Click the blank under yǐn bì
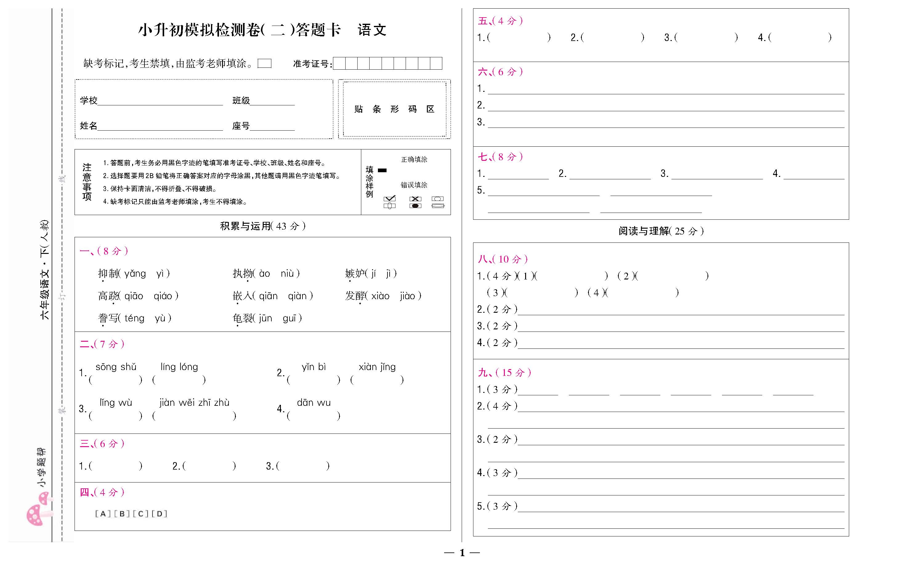The width and height of the screenshot is (924, 566). pyautogui.click(x=314, y=380)
